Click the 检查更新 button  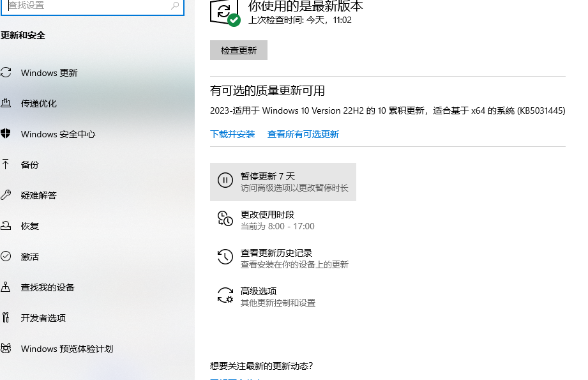tap(239, 50)
